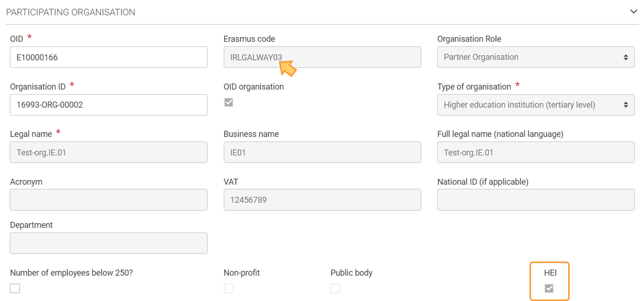Image resolution: width=644 pixels, height=301 pixels.
Task: Collapse the Participating Organisation section chevron
Action: point(633,12)
